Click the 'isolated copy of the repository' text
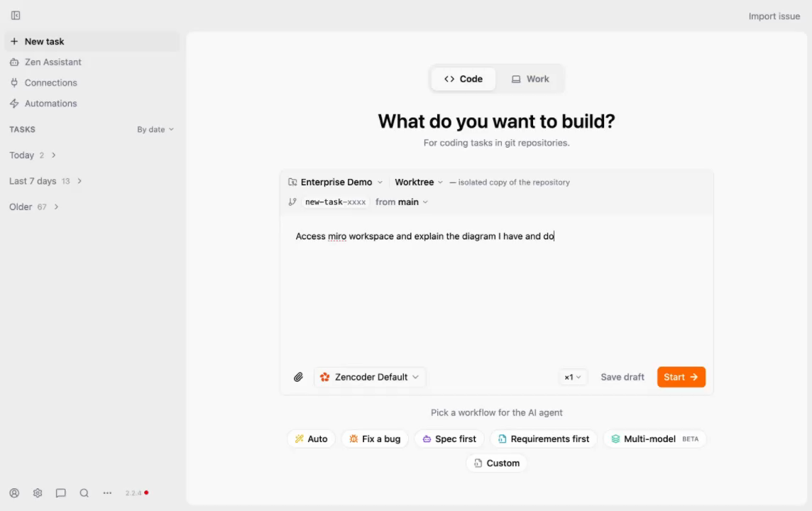The height and width of the screenshot is (511, 812). (514, 182)
